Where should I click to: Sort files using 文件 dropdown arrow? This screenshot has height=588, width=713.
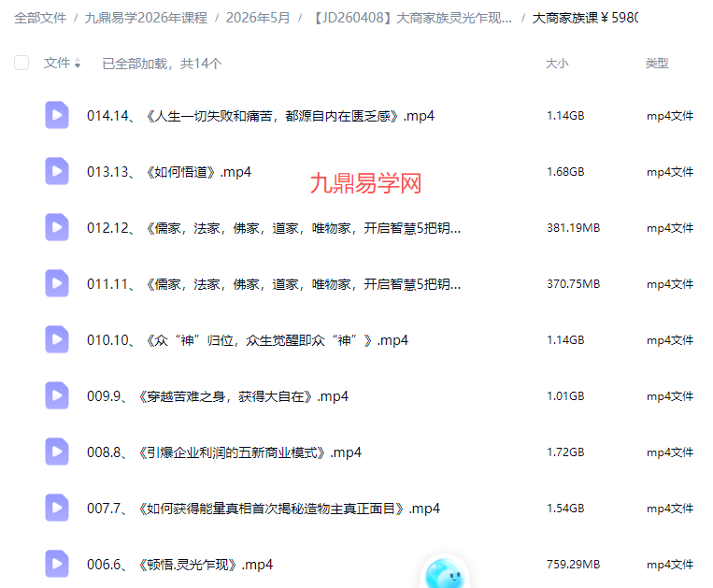coord(78,65)
